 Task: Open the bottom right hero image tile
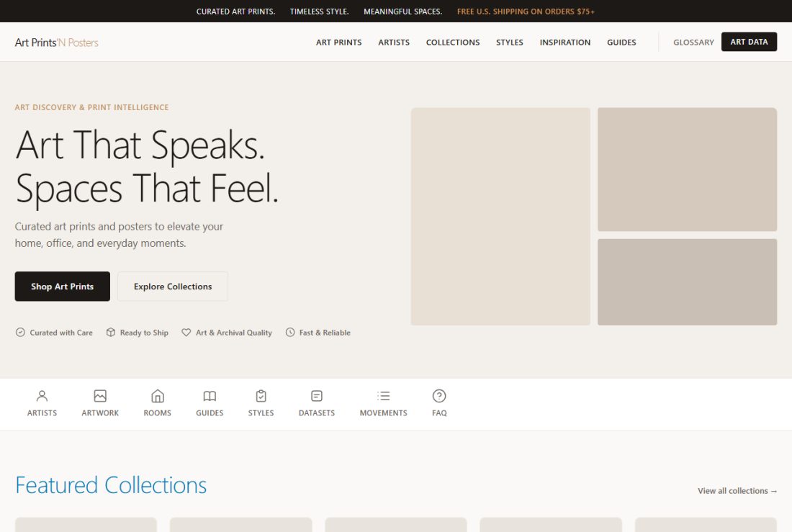click(x=687, y=282)
